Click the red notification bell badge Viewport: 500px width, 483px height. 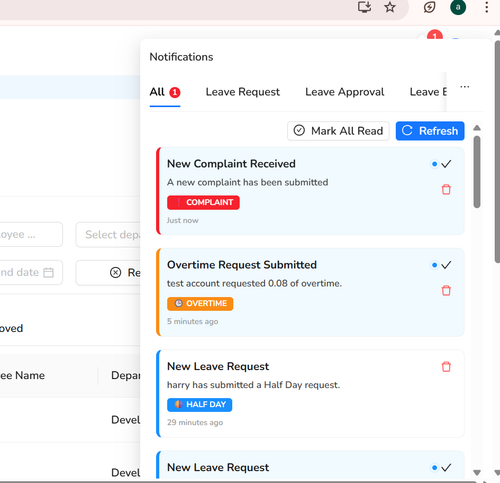(435, 35)
